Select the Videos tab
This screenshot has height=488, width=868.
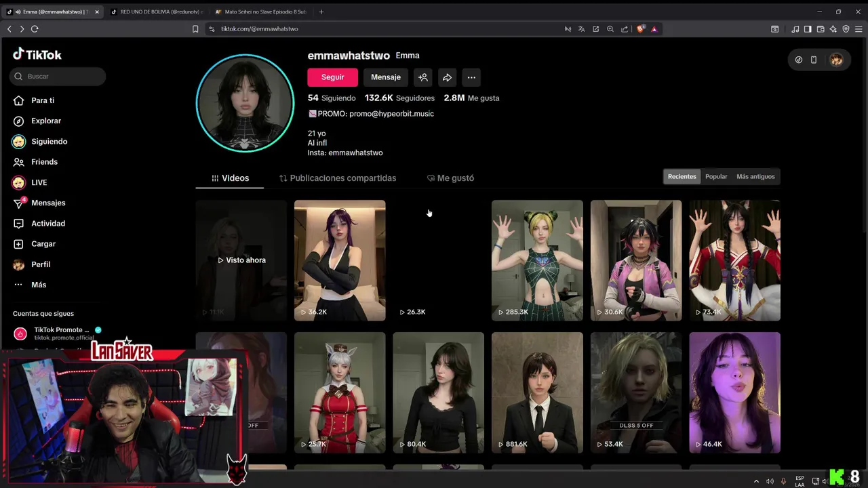pyautogui.click(x=230, y=178)
